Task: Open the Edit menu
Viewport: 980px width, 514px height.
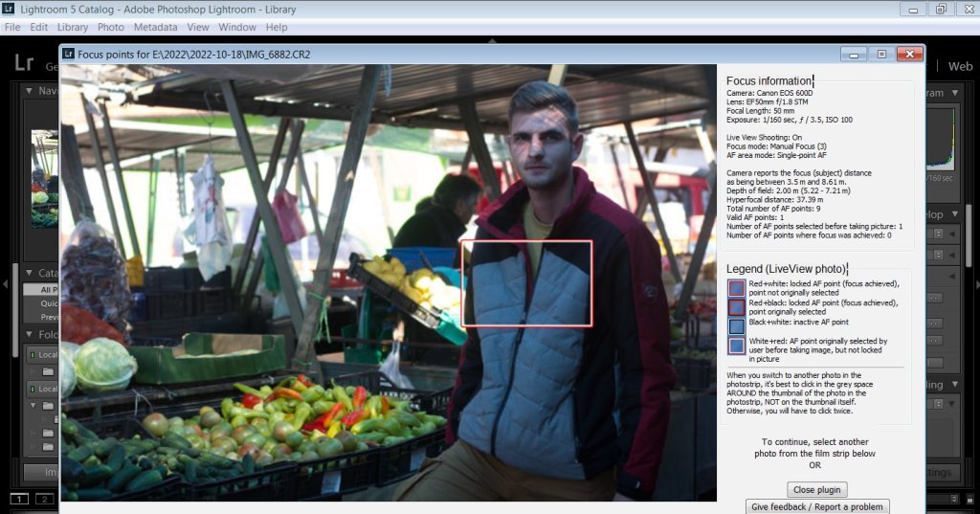Action: point(38,27)
